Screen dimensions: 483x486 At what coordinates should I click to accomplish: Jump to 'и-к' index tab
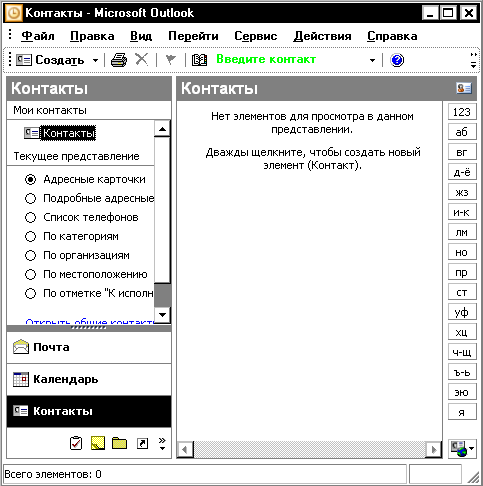click(x=462, y=212)
